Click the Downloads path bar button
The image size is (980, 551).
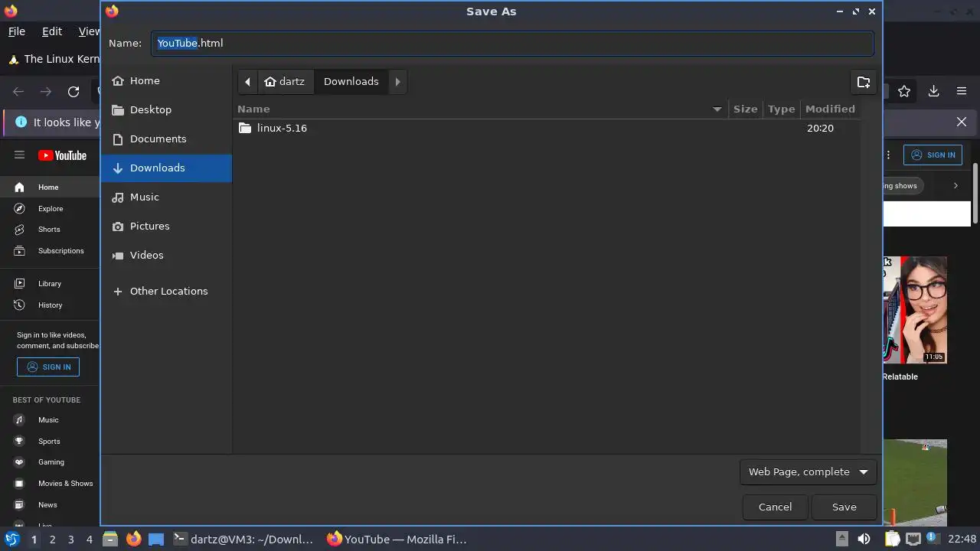click(x=351, y=82)
